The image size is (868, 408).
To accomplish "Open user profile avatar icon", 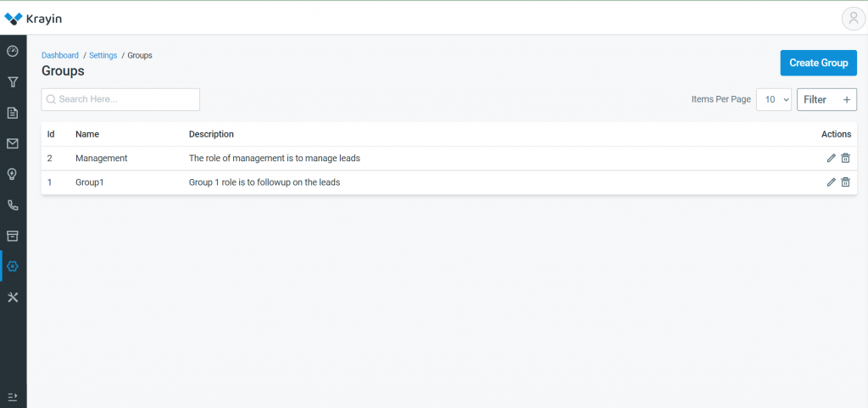I will click(x=853, y=19).
